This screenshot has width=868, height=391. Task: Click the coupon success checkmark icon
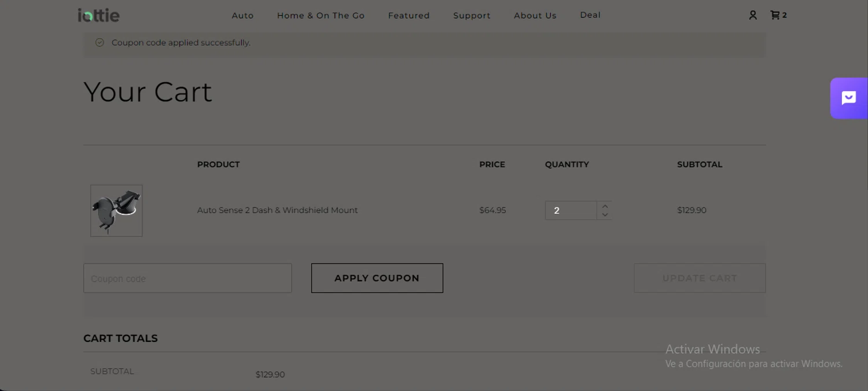(100, 42)
